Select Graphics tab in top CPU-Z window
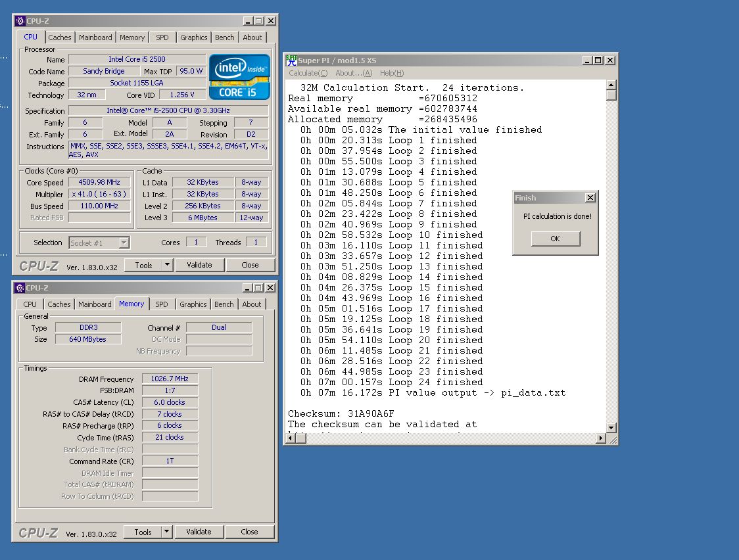The width and height of the screenshot is (739, 560). 194,37
